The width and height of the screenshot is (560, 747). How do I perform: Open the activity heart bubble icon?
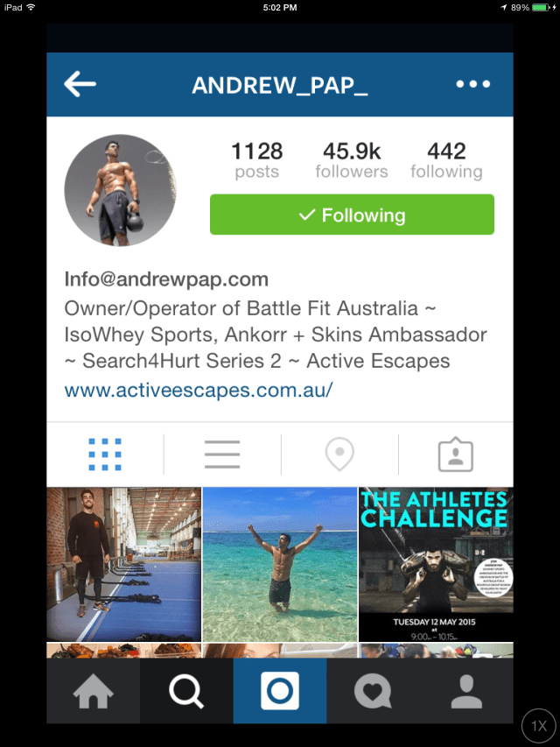373,691
